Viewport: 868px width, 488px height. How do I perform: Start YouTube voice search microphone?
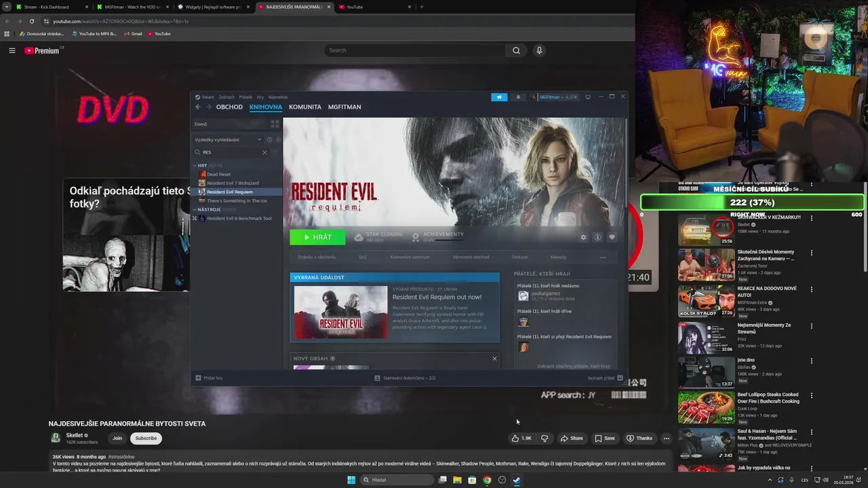539,50
